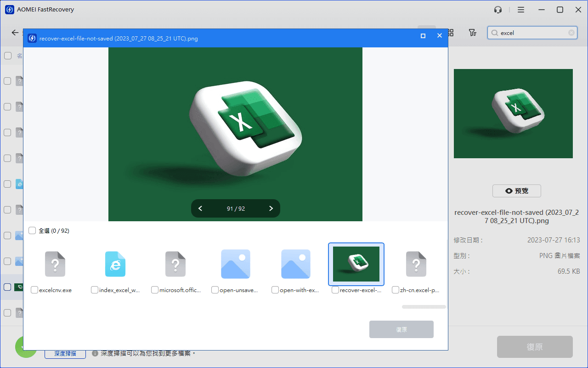Select the zh-cn.excel-p... file icon
The image size is (588, 368).
(416, 264)
